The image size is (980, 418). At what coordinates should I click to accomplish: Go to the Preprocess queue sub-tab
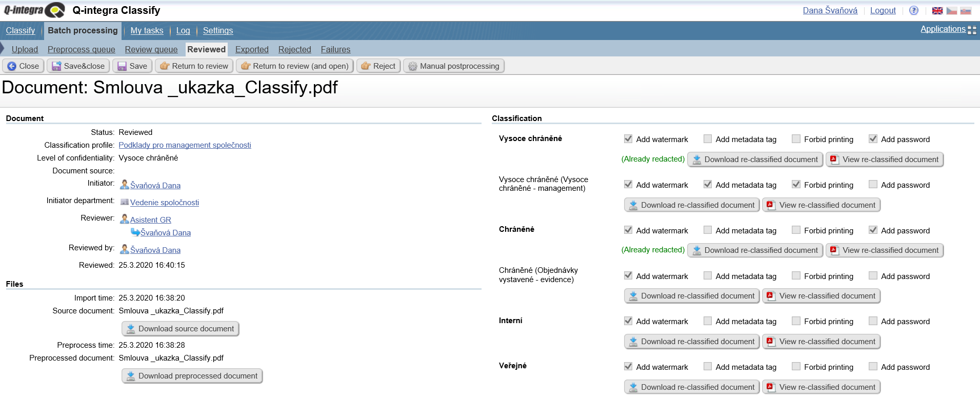[x=81, y=49]
